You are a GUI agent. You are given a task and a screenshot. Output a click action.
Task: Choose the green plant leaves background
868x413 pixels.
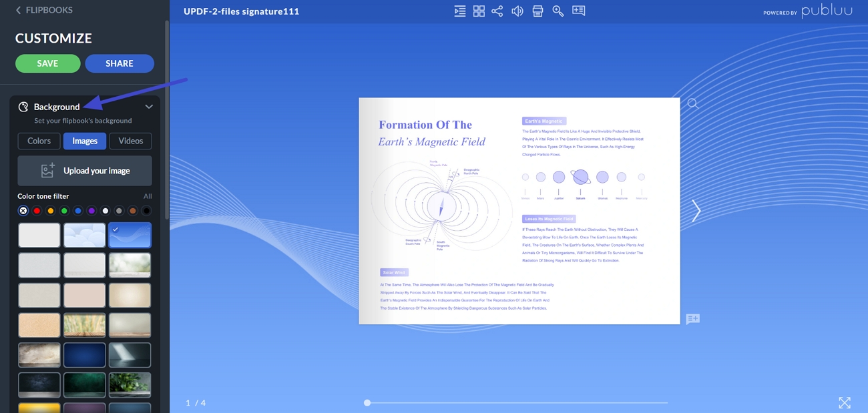(130, 385)
